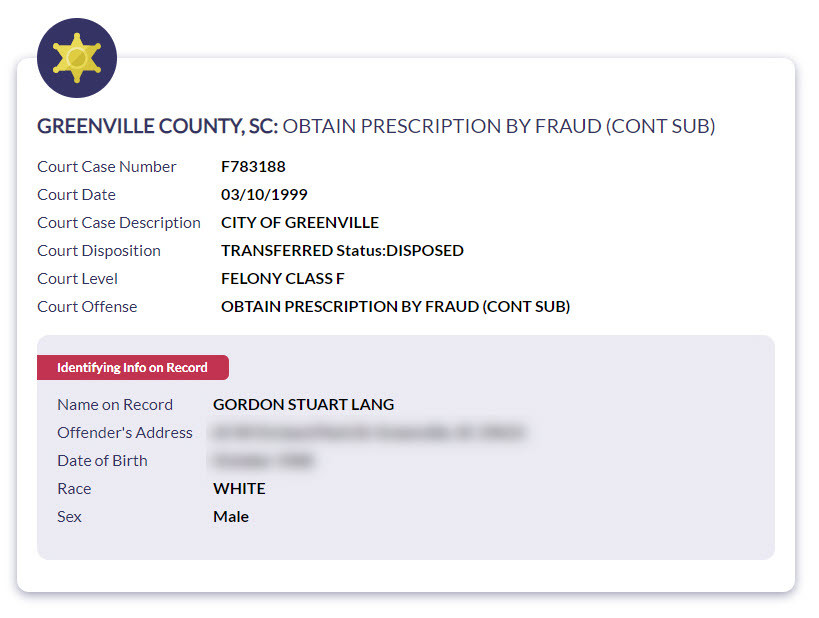This screenshot has height=618, width=819.
Task: Select the offense text in the card title
Action: pyautogui.click(x=499, y=127)
